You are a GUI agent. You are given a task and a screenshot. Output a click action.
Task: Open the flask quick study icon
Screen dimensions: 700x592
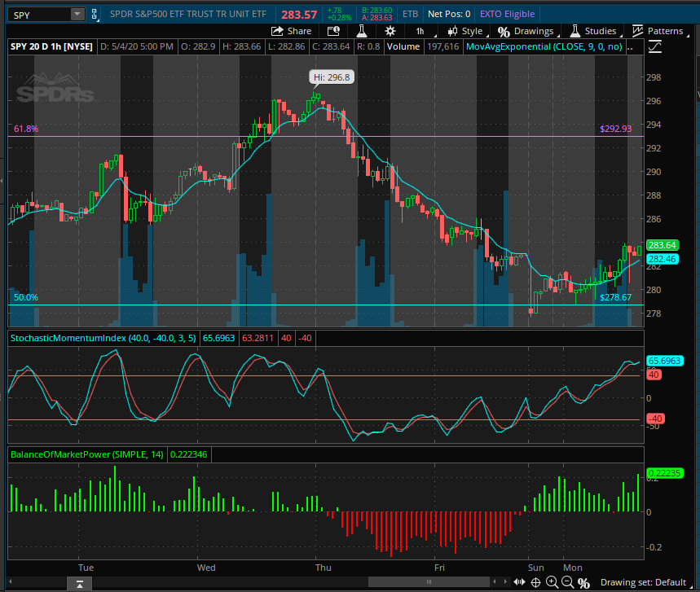(362, 31)
